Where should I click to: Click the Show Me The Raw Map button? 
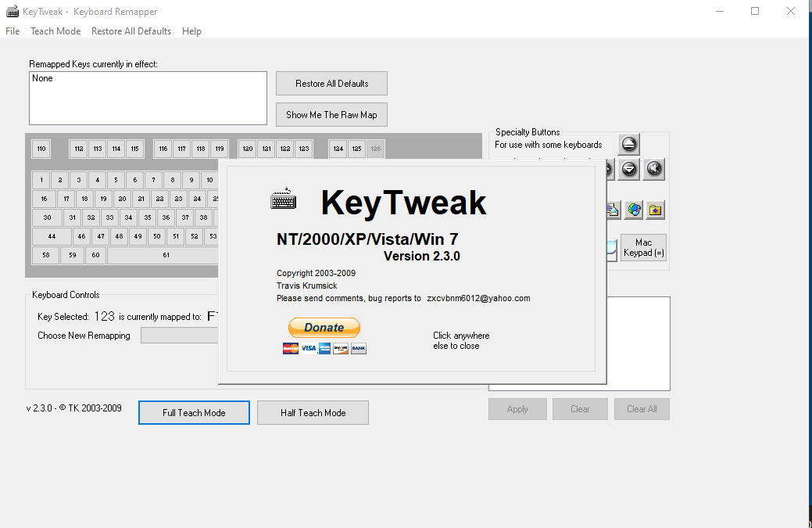(331, 114)
